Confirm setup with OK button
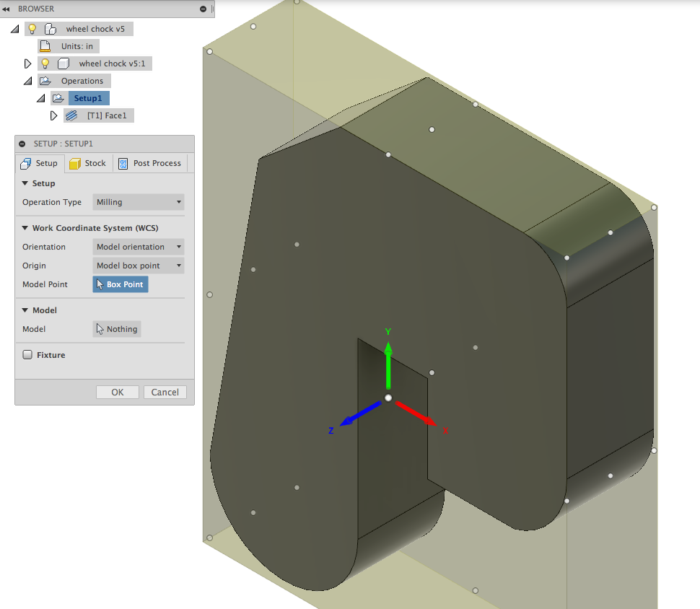This screenshot has width=700, height=609. pos(118,392)
